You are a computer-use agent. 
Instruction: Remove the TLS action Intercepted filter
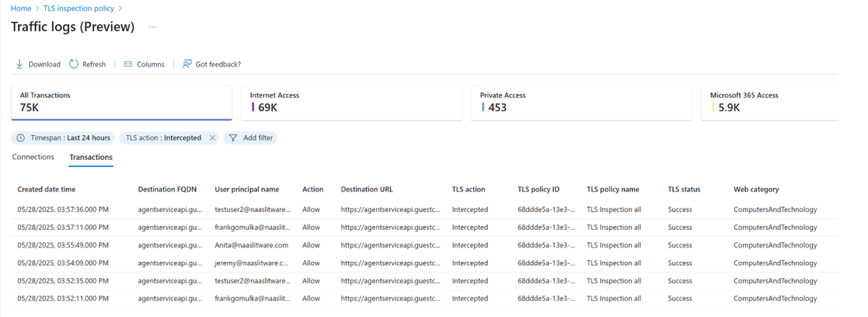pyautogui.click(x=212, y=138)
